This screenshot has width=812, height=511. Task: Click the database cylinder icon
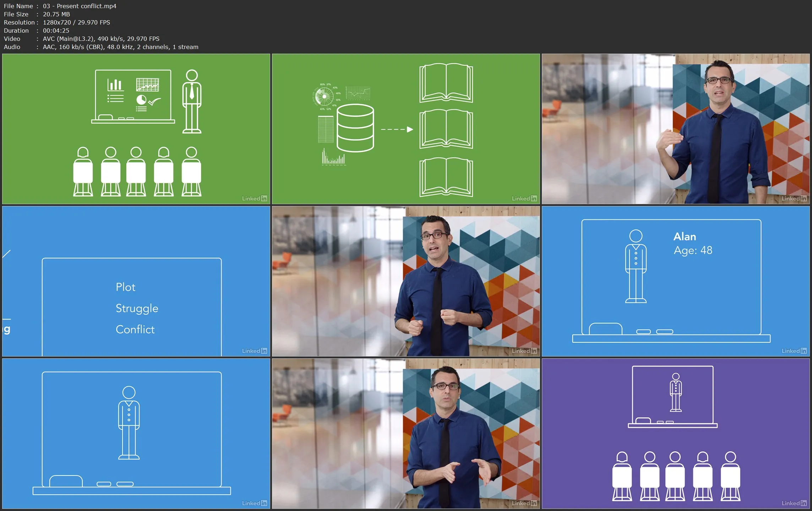355,129
